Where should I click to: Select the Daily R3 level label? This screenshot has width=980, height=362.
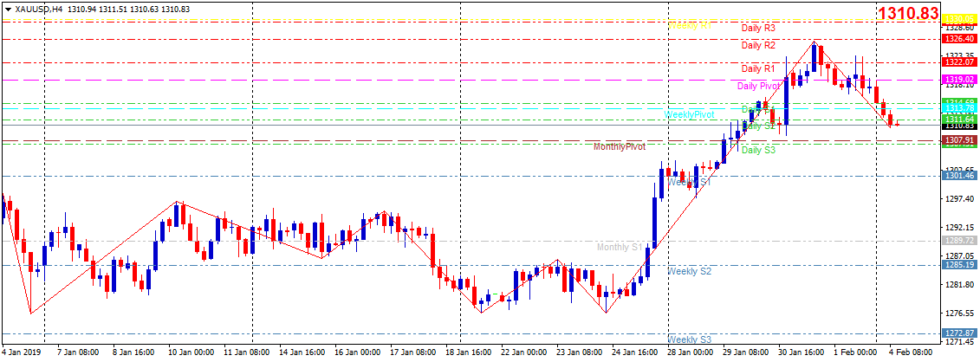pos(758,28)
